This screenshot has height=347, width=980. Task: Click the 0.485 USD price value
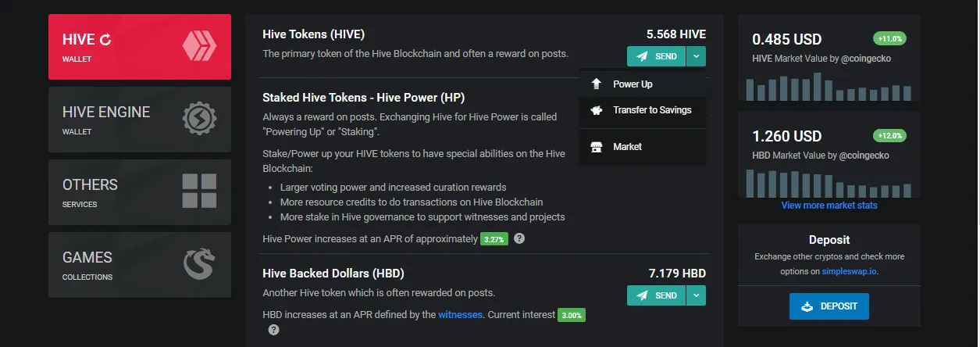pyautogui.click(x=787, y=39)
